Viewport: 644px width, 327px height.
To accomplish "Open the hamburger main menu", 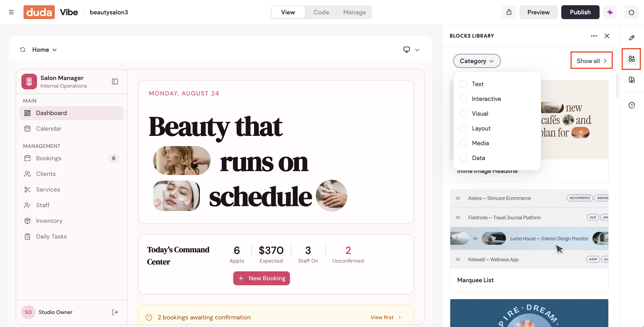I will 11,12.
